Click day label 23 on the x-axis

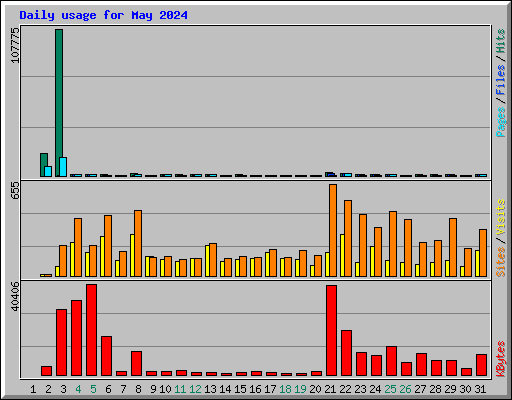pyautogui.click(x=360, y=389)
